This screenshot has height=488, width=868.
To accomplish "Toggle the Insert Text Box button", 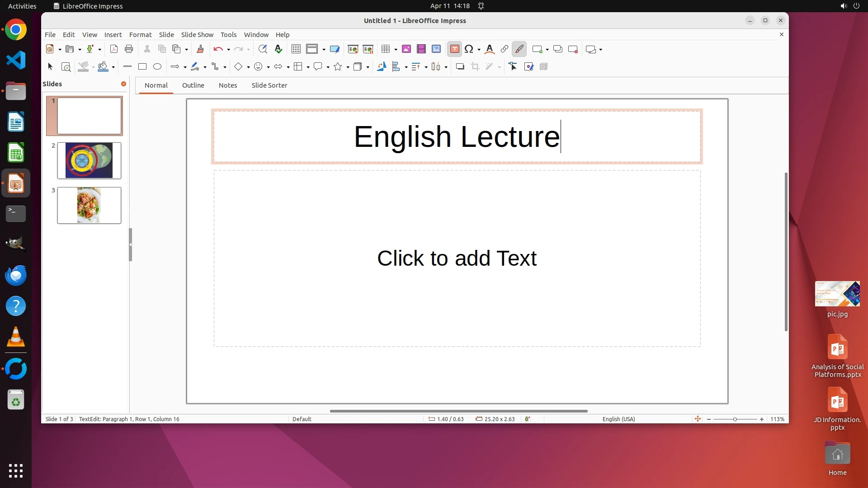I will [455, 49].
